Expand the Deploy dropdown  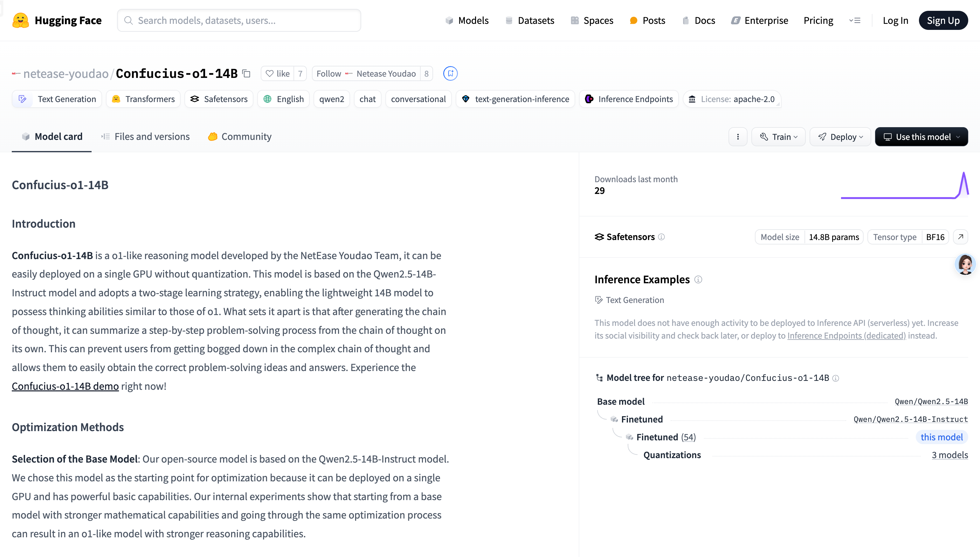tap(840, 137)
